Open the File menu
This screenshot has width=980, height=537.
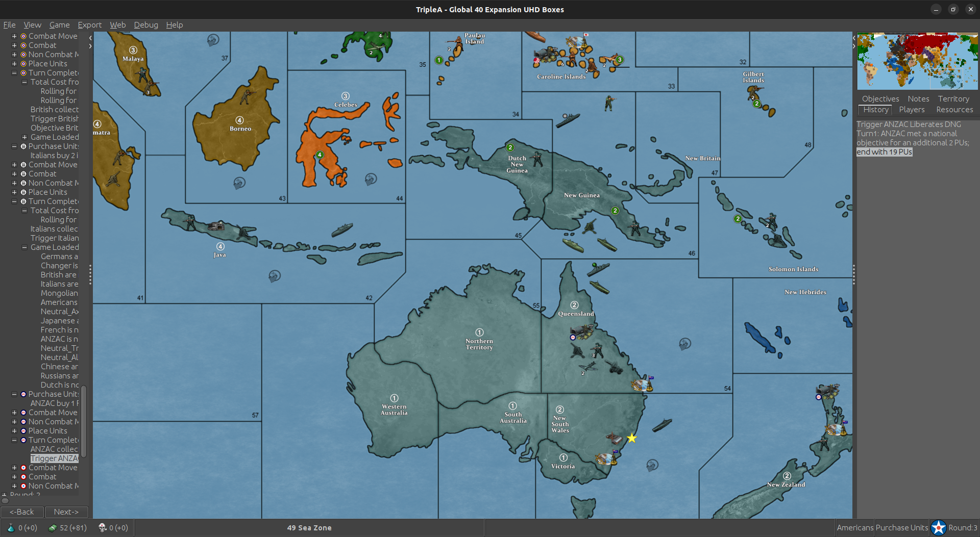click(9, 24)
